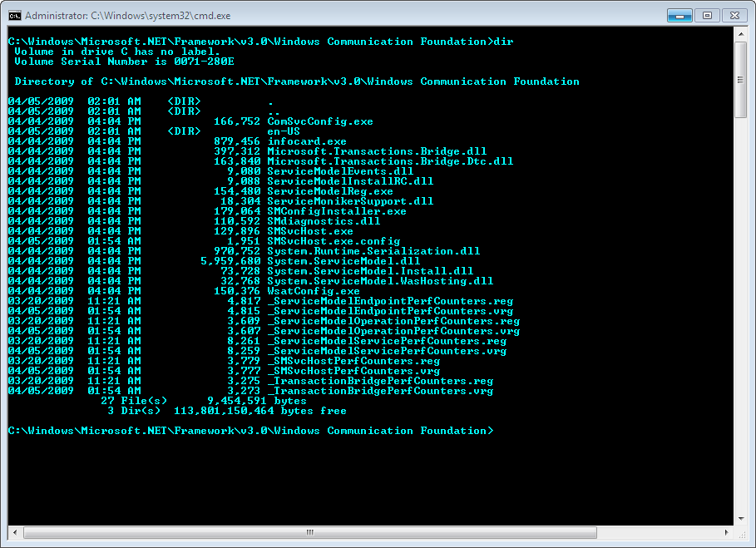The width and height of the screenshot is (756, 548).
Task: Click the 5,959,680 file size value
Action: 230,261
